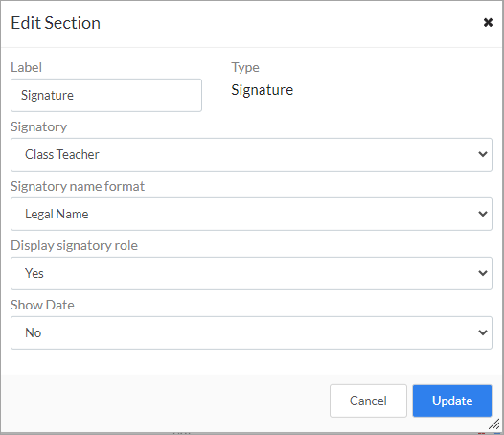Open the Show Date dropdown set to No

(251, 332)
